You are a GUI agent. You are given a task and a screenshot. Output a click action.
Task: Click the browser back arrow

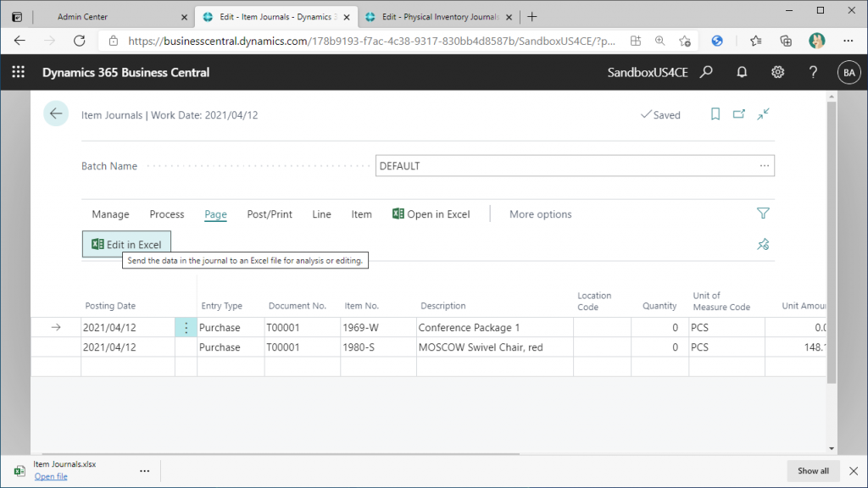[x=20, y=41]
